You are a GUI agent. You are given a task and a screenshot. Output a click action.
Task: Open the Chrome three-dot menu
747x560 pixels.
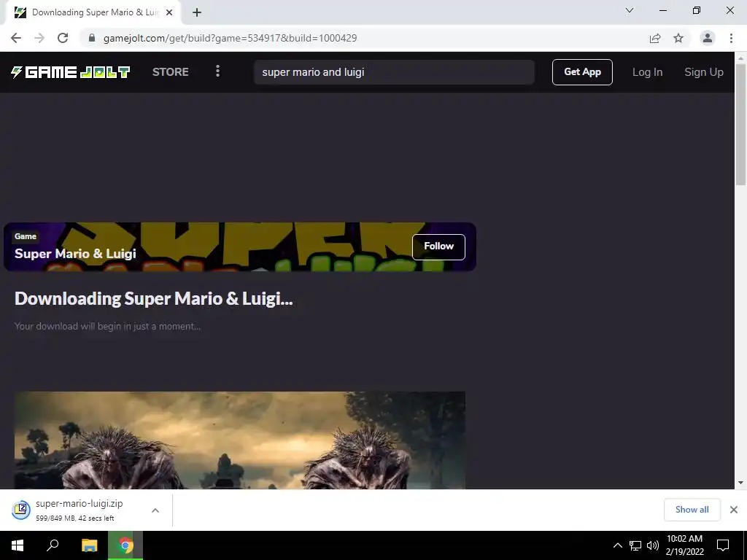tap(731, 38)
